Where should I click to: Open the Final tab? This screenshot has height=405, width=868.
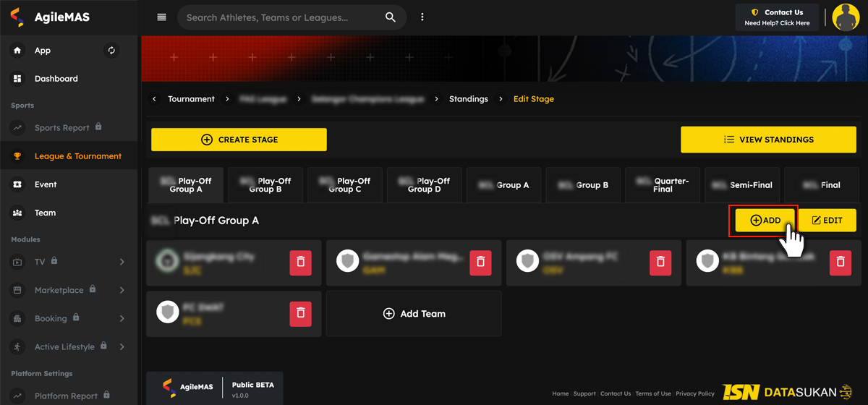[822, 185]
